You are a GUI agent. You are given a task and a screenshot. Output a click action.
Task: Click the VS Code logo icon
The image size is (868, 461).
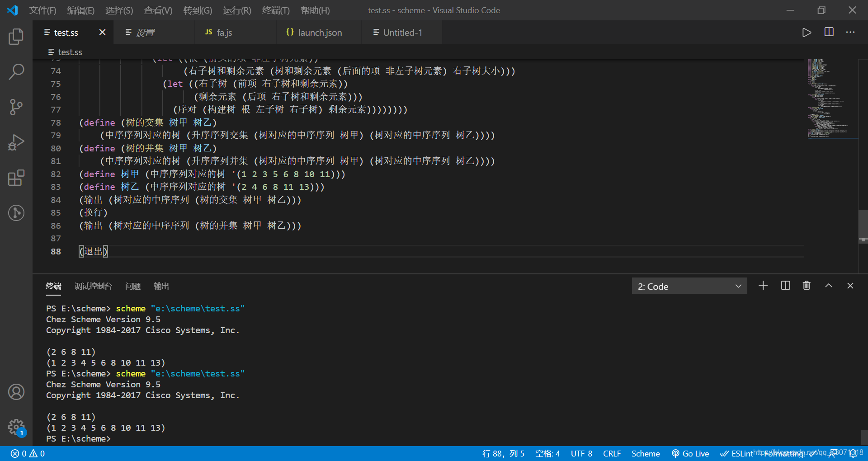tap(13, 10)
